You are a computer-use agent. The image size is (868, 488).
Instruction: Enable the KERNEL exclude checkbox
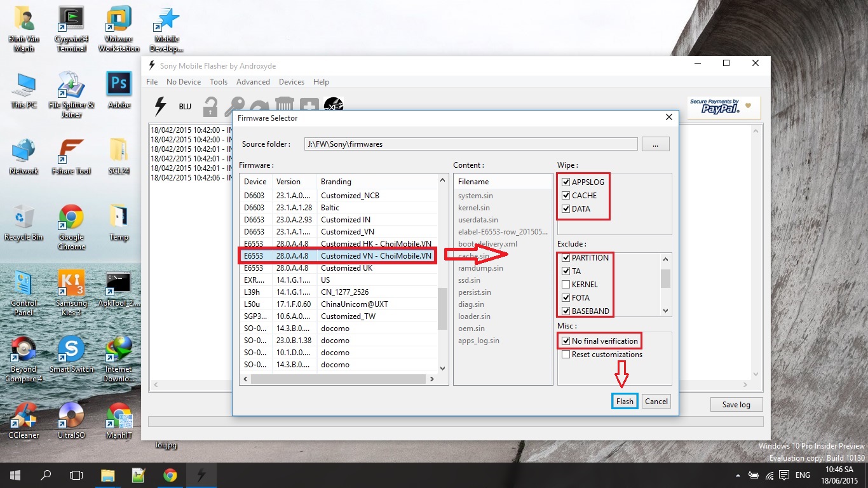pyautogui.click(x=566, y=285)
